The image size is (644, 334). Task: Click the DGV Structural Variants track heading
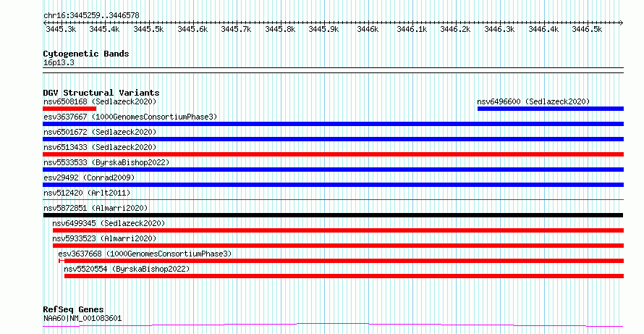(101, 93)
